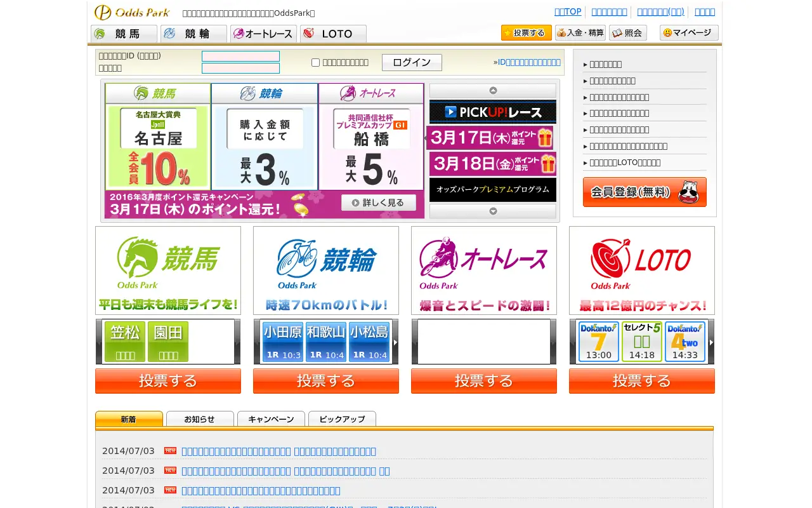Click 投票する under オートレース
This screenshot has height=508, width=812.
(x=484, y=381)
